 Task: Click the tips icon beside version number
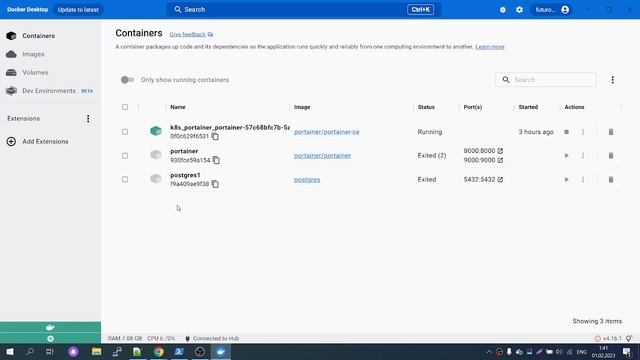coord(629,338)
